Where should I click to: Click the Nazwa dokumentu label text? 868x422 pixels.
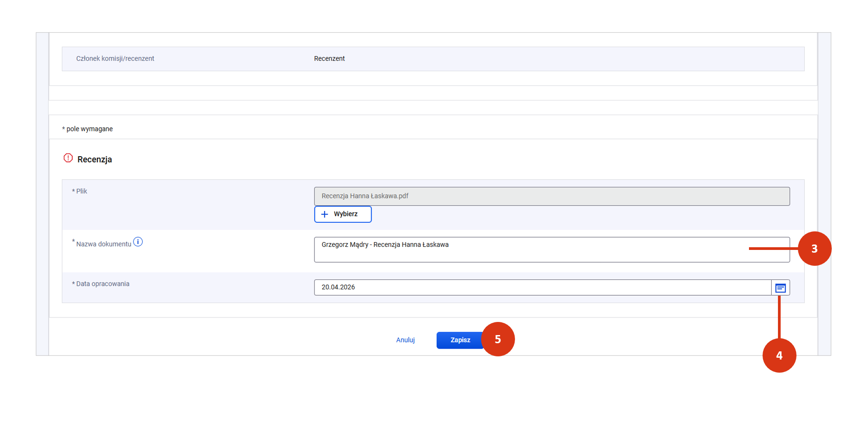tap(104, 244)
